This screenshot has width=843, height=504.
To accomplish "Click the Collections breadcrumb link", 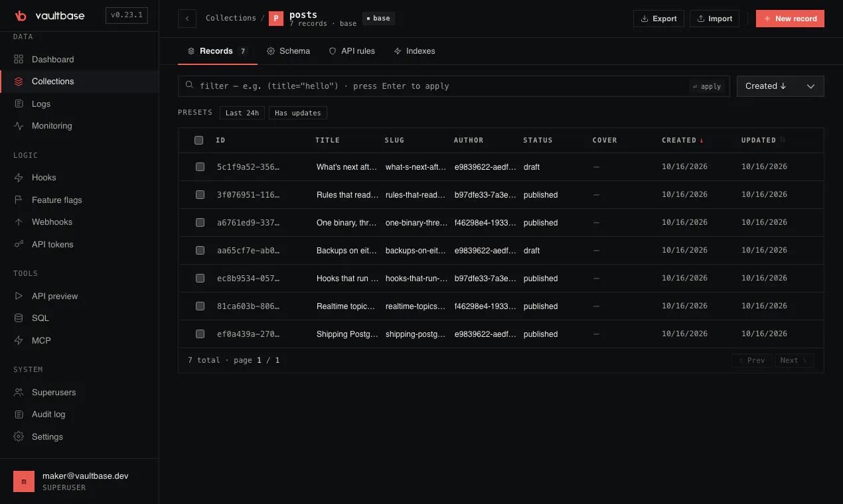I will [231, 18].
